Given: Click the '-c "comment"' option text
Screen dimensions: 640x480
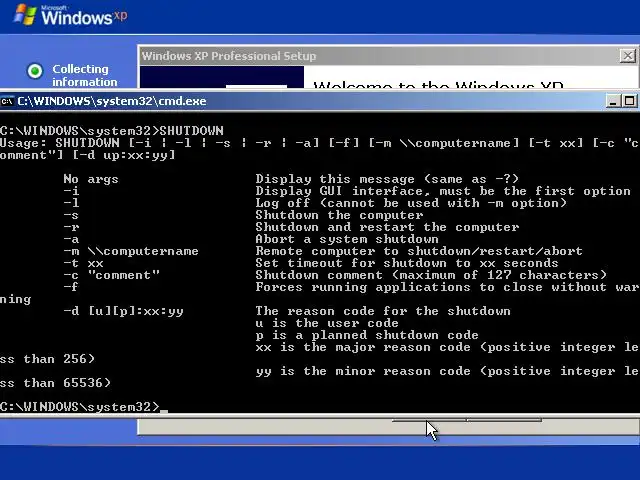Looking at the screenshot, I should point(111,275).
